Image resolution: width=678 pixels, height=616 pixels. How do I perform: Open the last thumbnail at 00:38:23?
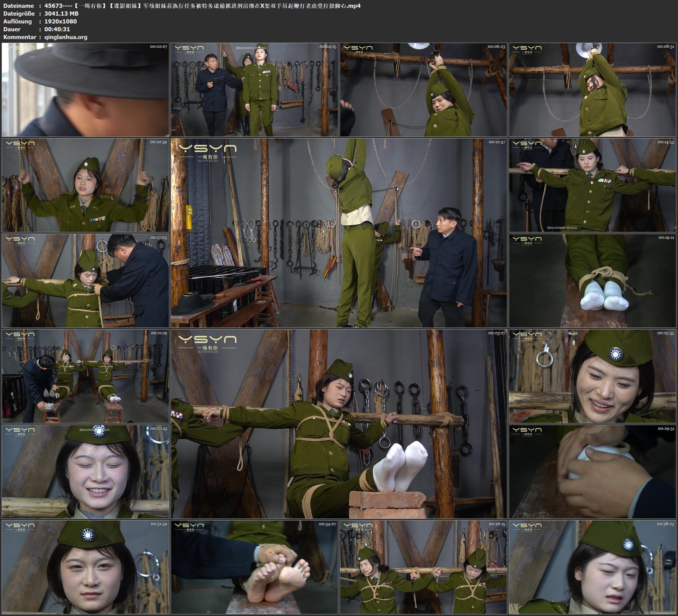click(593, 567)
